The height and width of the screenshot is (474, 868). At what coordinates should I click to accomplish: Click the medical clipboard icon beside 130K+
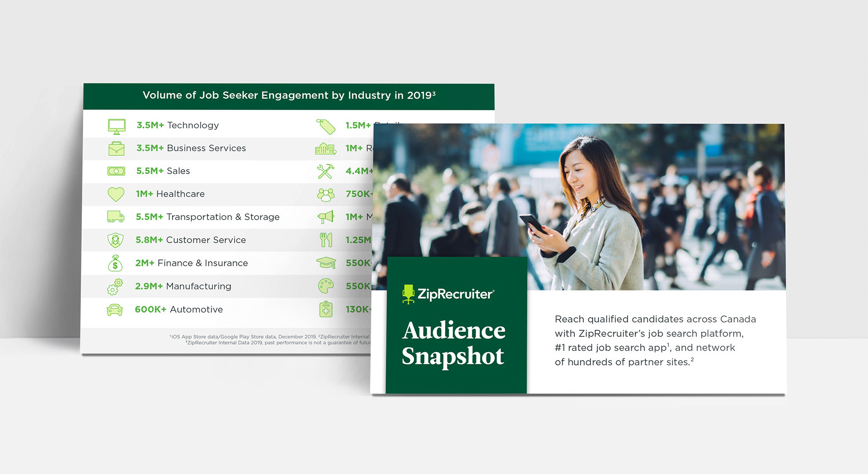[x=326, y=310]
